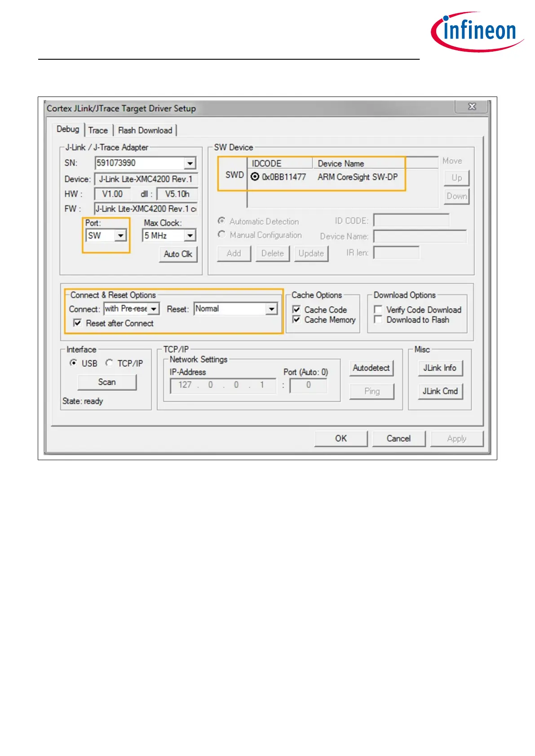This screenshot has height=756, width=535.
Task: Click the Move Down button
Action: pyautogui.click(x=457, y=196)
